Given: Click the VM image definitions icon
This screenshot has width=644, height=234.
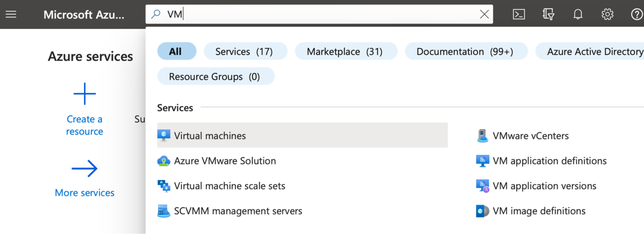Looking at the screenshot, I should pyautogui.click(x=482, y=211).
